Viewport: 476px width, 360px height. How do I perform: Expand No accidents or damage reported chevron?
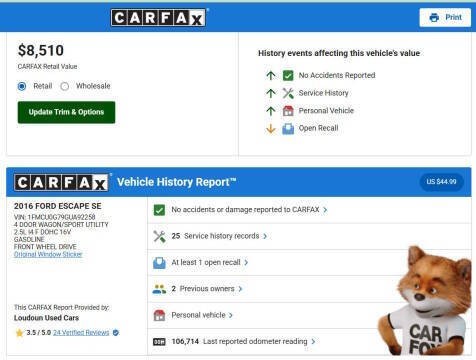[x=325, y=210]
